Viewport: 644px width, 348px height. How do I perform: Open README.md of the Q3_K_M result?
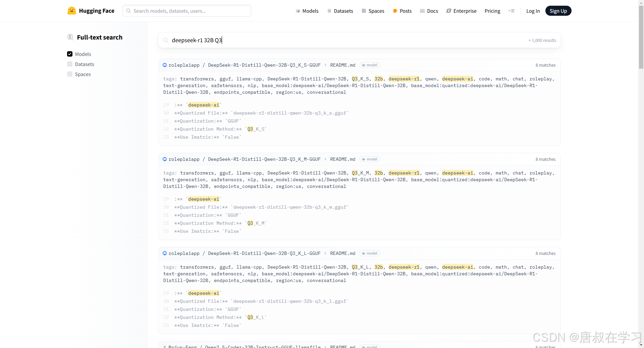coord(342,159)
